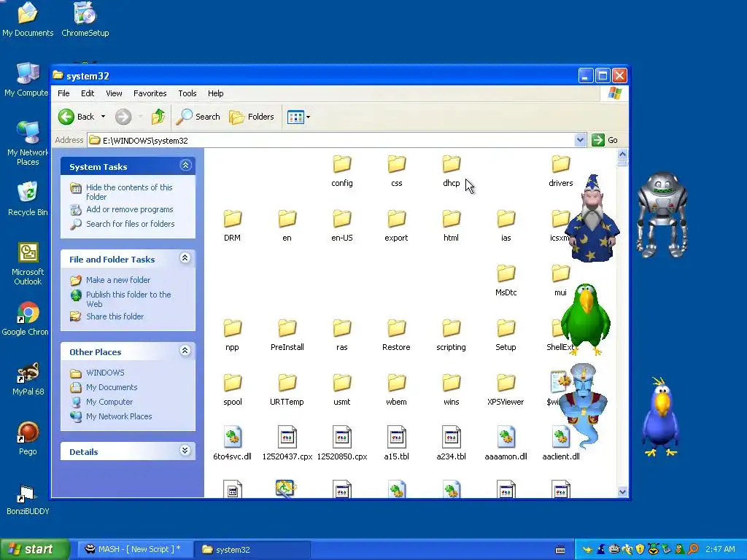747x560 pixels.
Task: Click the robot desktop character
Action: [662, 214]
